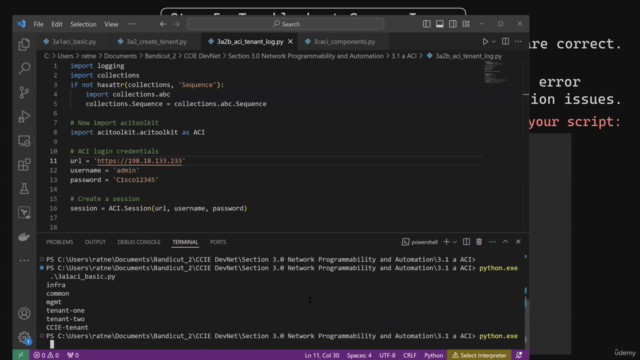The width and height of the screenshot is (640, 360).
Task: Open Accounts menu in activity bar
Action: (x=24, y=313)
